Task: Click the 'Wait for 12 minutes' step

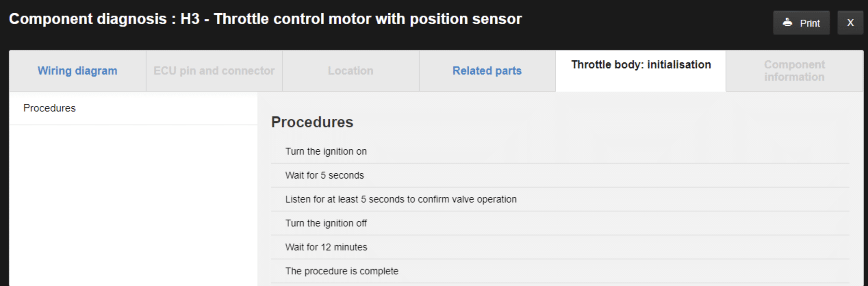Action: [x=326, y=247]
